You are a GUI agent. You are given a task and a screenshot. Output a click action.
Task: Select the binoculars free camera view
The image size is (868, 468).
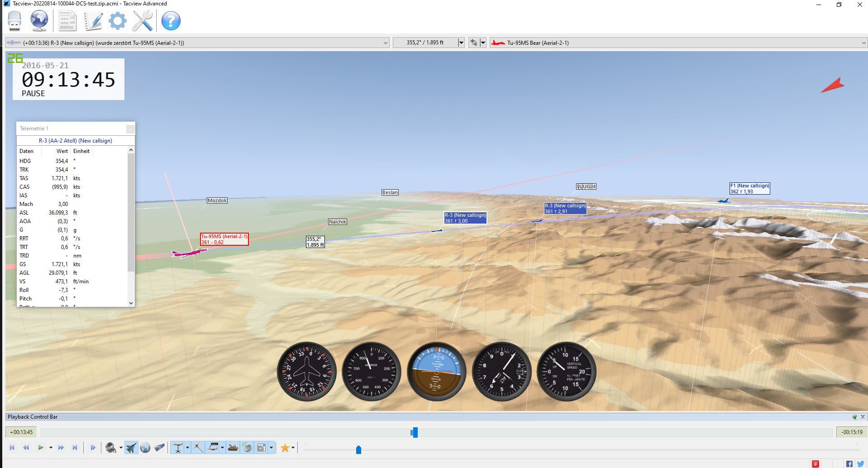(159, 448)
